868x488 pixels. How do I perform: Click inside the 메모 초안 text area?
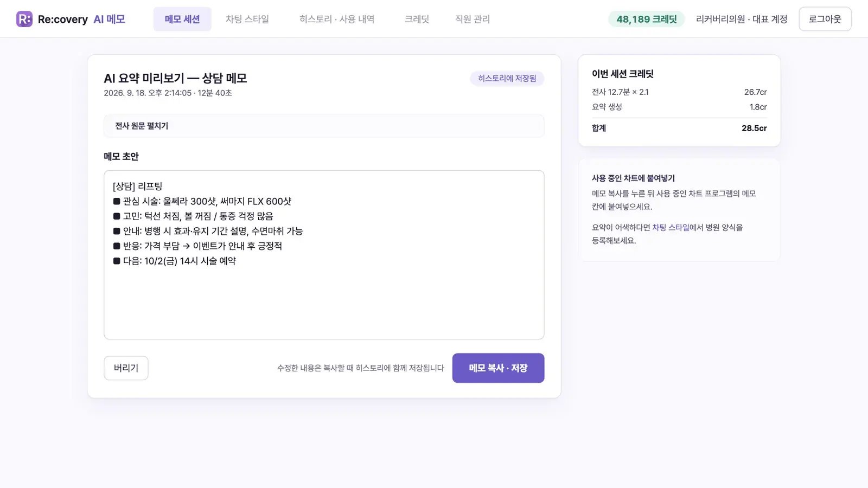(x=324, y=255)
